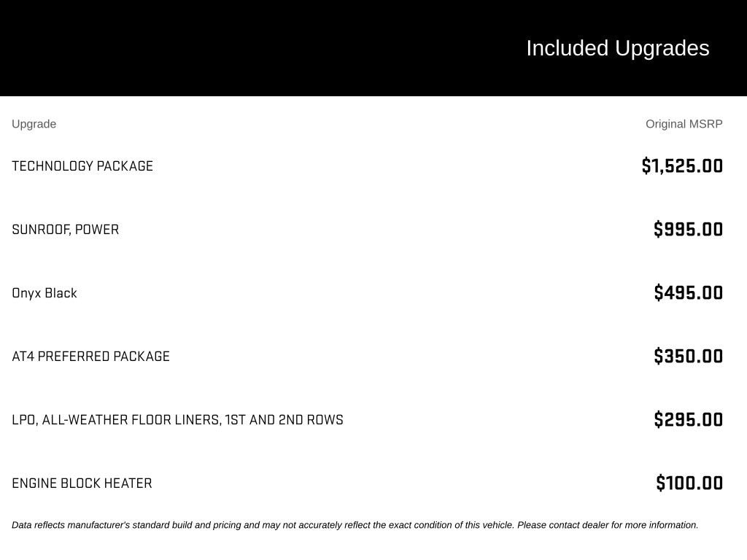Viewport: 747px width, 560px height.
Task: Select the SUNROOF, POWER upgrade entry
Action: point(65,230)
